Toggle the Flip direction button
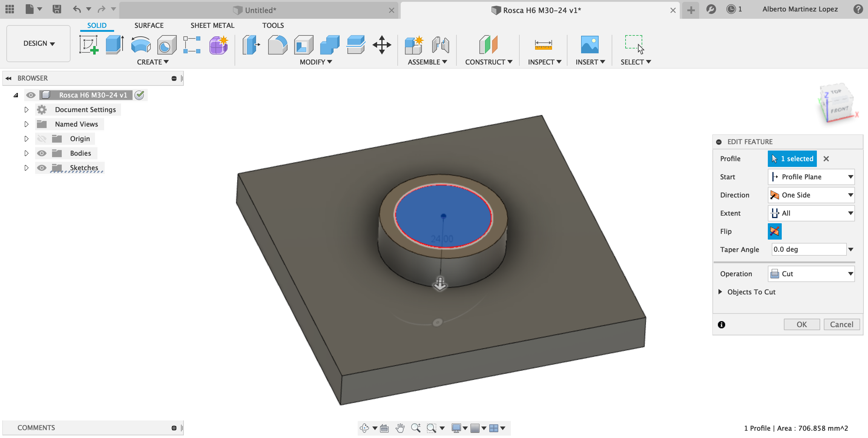 coord(774,231)
